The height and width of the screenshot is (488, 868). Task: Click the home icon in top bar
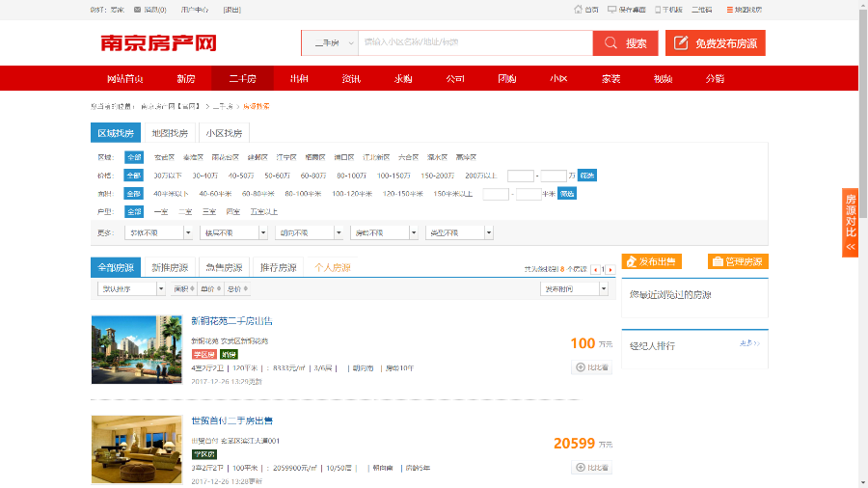(578, 10)
